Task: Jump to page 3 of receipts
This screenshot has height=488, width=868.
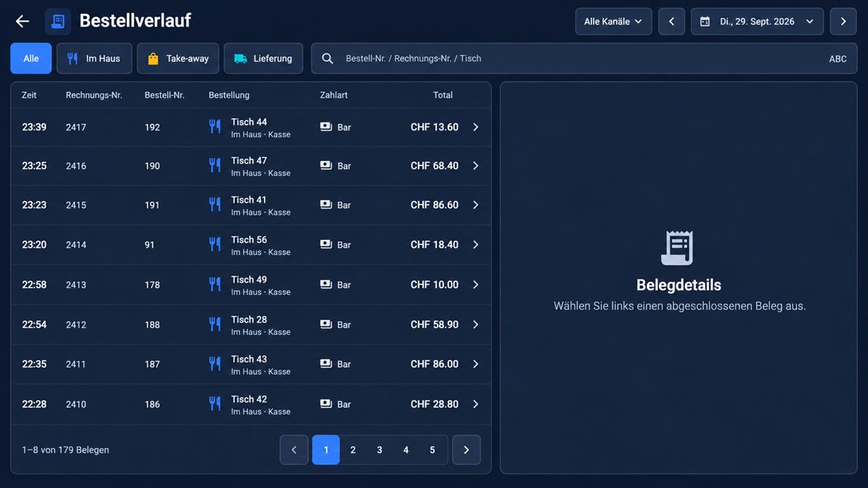Action: (x=380, y=450)
